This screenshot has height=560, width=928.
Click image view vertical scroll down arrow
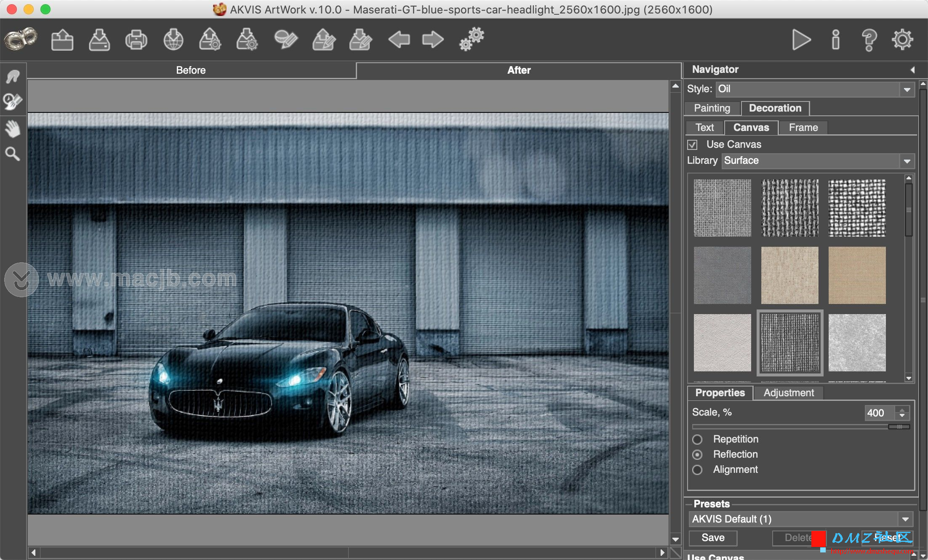(x=675, y=539)
